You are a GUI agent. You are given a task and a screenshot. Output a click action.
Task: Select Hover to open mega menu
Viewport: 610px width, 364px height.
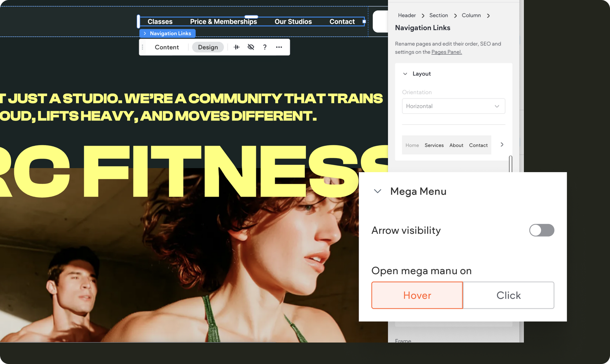pos(417,295)
